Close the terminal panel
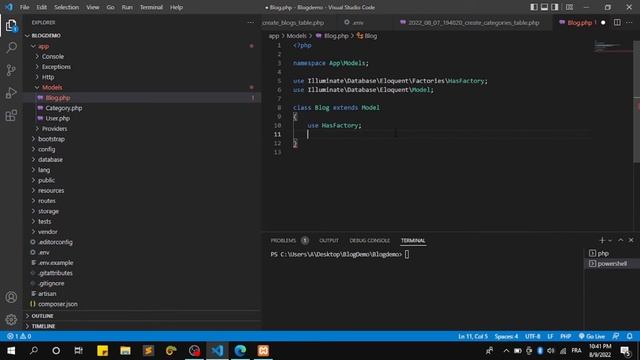The width and height of the screenshot is (640, 360). 631,240
